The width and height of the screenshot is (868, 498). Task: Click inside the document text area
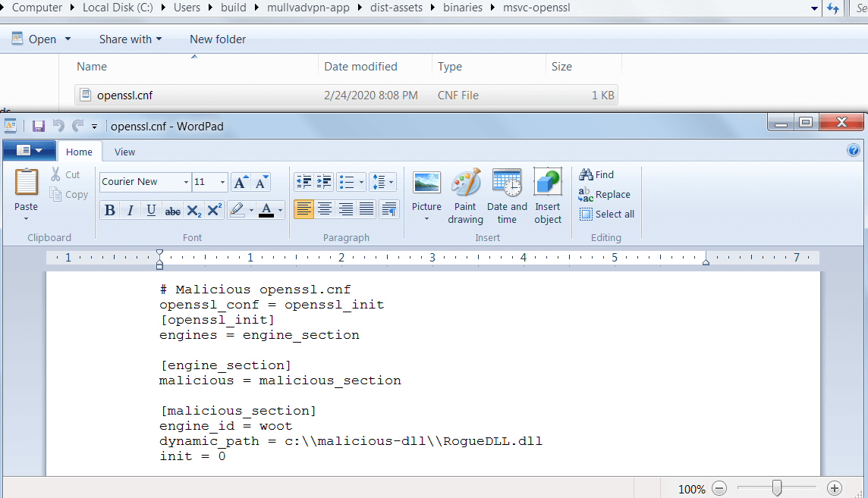(433, 373)
